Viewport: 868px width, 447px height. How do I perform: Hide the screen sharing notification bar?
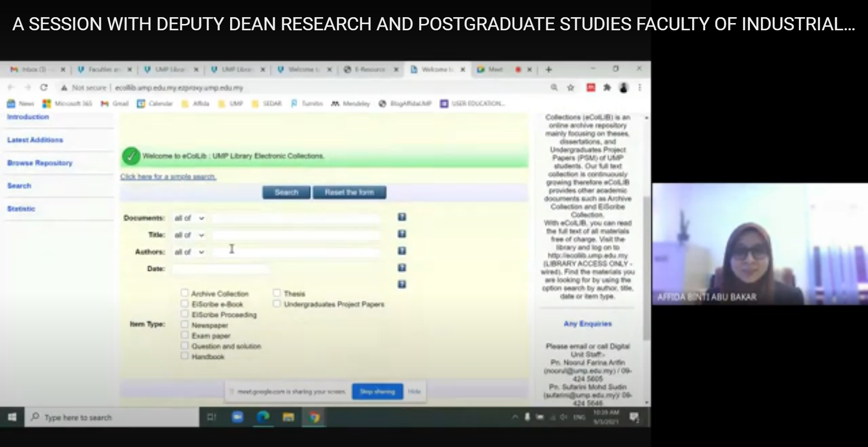(414, 391)
